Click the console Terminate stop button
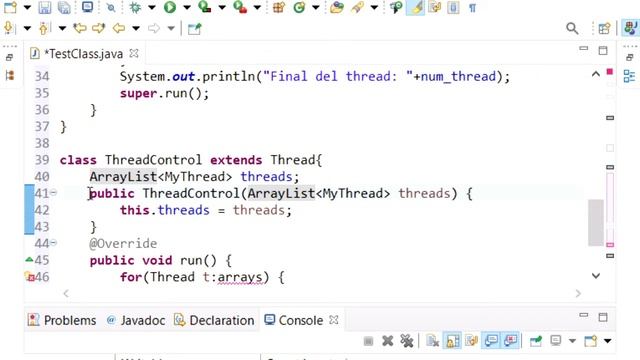The width and height of the screenshot is (640, 360). [x=368, y=341]
